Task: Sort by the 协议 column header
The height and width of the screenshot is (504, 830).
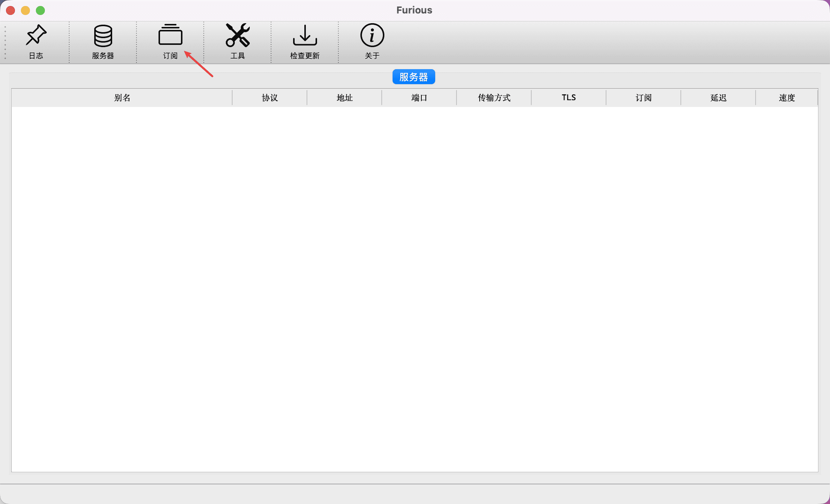Action: click(270, 98)
